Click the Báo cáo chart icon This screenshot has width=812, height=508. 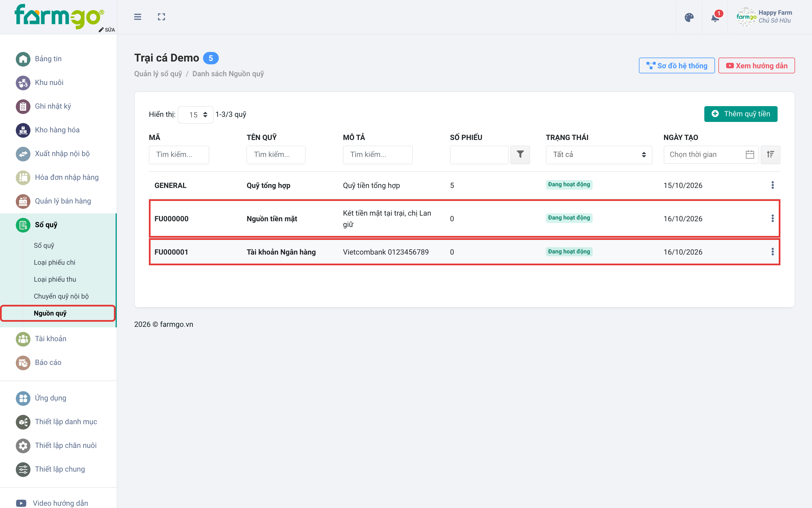click(x=23, y=363)
